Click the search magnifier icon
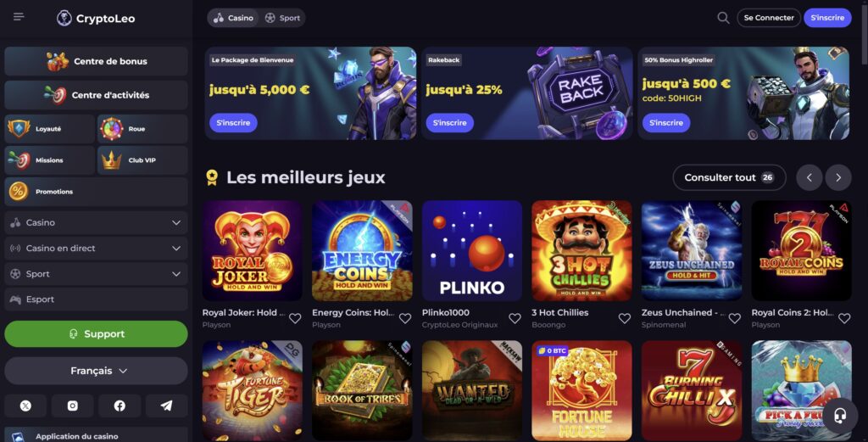This screenshot has height=442, width=868. click(x=723, y=18)
